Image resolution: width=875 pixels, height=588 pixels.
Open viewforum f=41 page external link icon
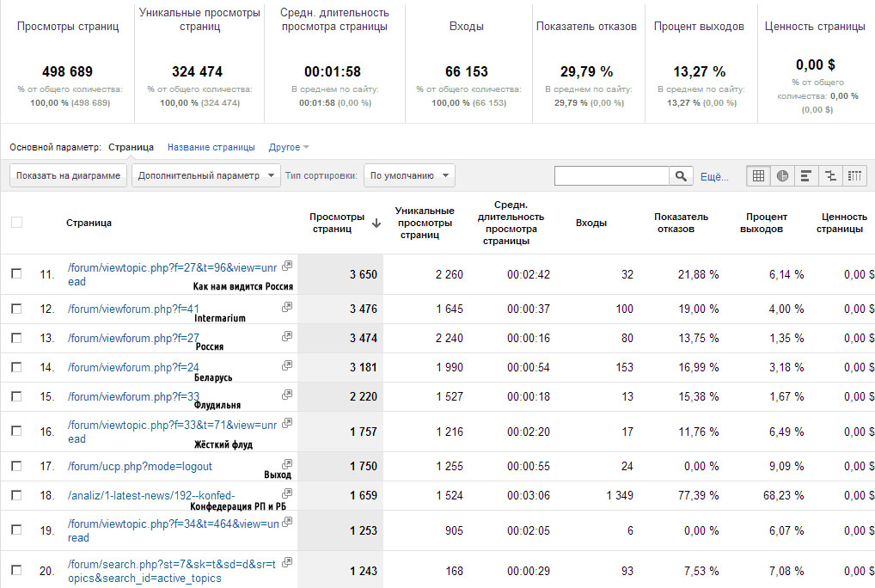point(287,307)
